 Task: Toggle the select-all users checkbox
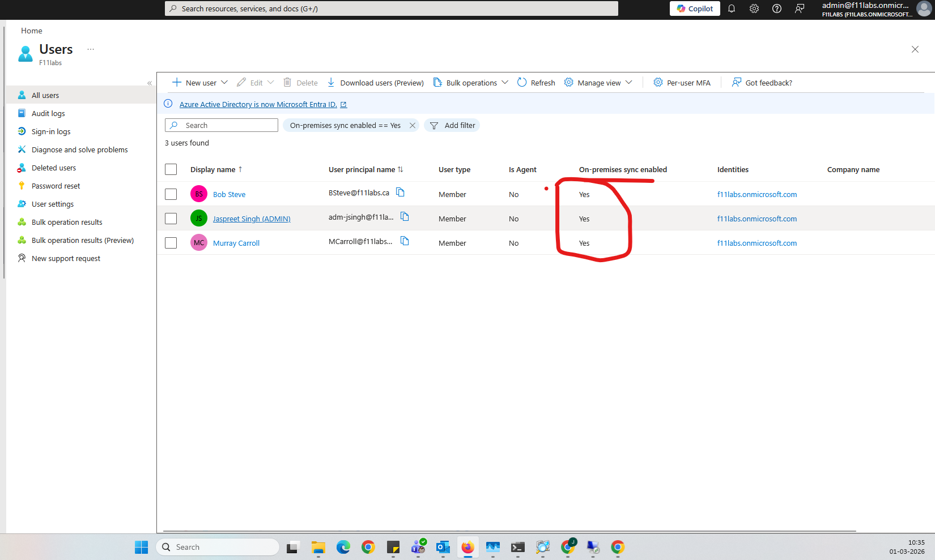tap(171, 169)
